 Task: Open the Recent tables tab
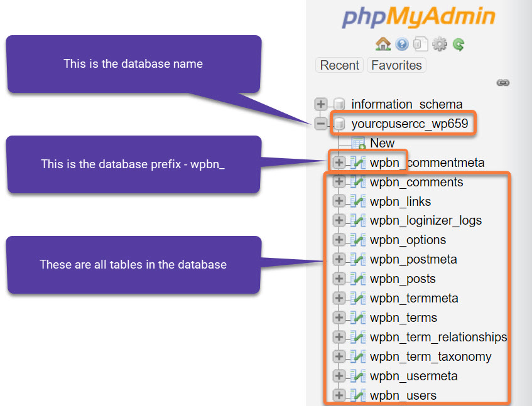[x=339, y=65]
